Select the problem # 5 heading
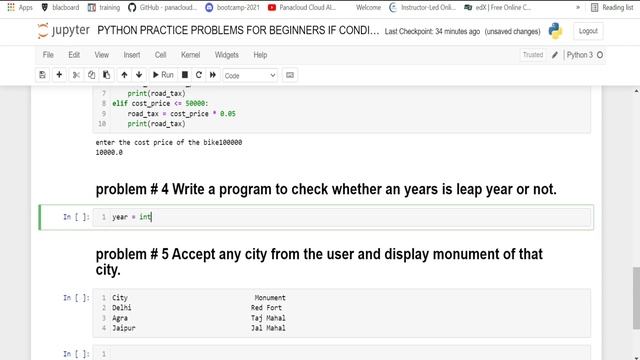This screenshot has height=360, width=640. [x=319, y=262]
